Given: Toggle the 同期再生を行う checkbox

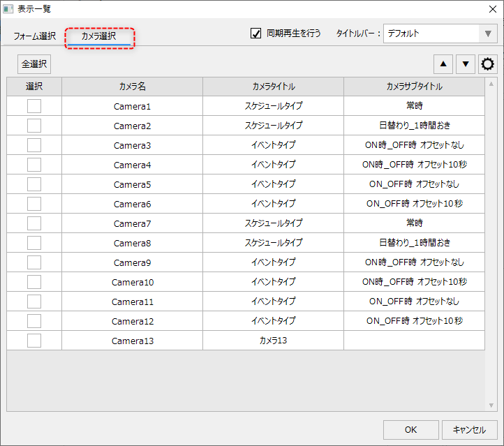Looking at the screenshot, I should [256, 34].
